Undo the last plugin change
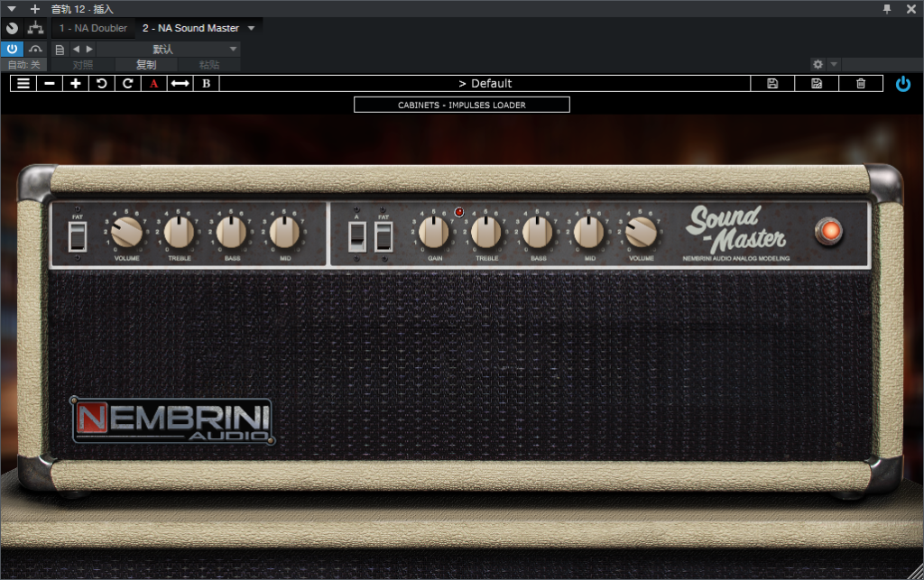This screenshot has width=924, height=580. coord(101,84)
